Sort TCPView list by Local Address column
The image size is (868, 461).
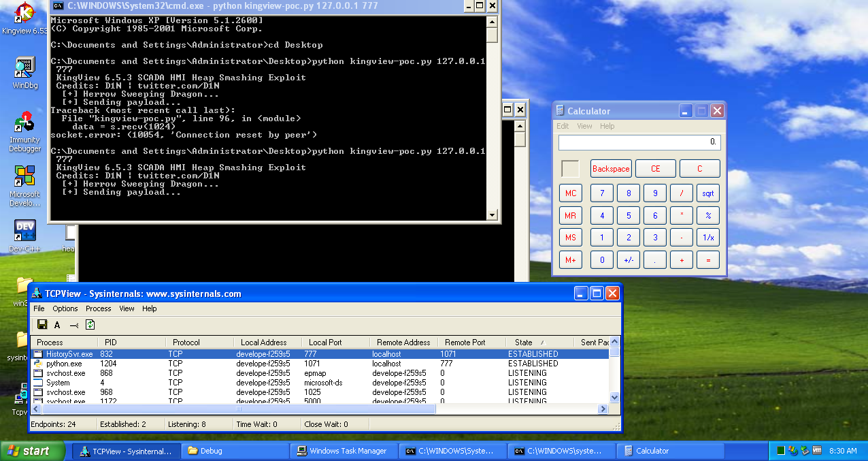click(x=267, y=343)
